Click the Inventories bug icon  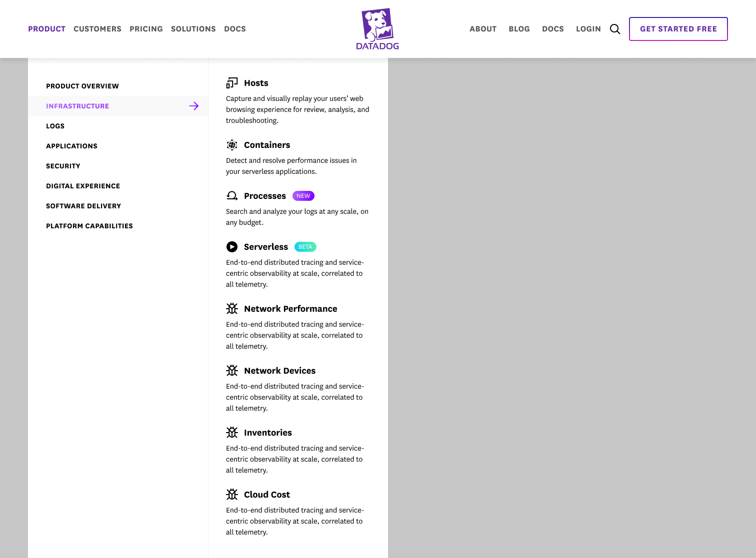tap(232, 433)
